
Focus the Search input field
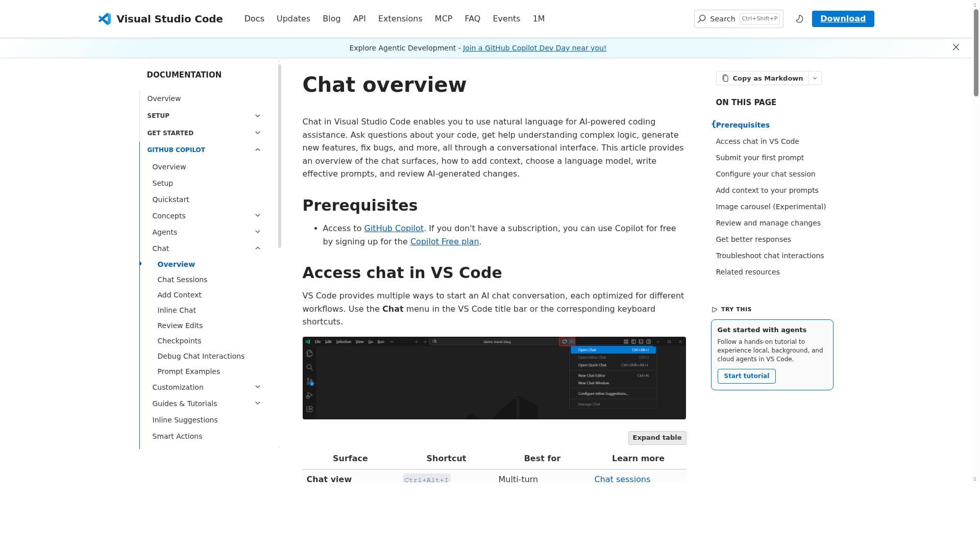739,19
